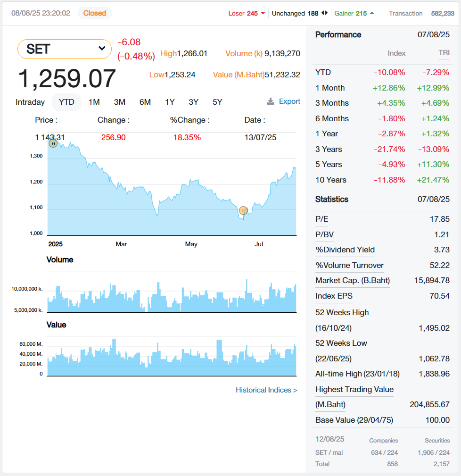Viewport: 461px width, 476px height.
Task: Click the 52 Weeks Low 1,062.78 value
Action: tap(434, 359)
